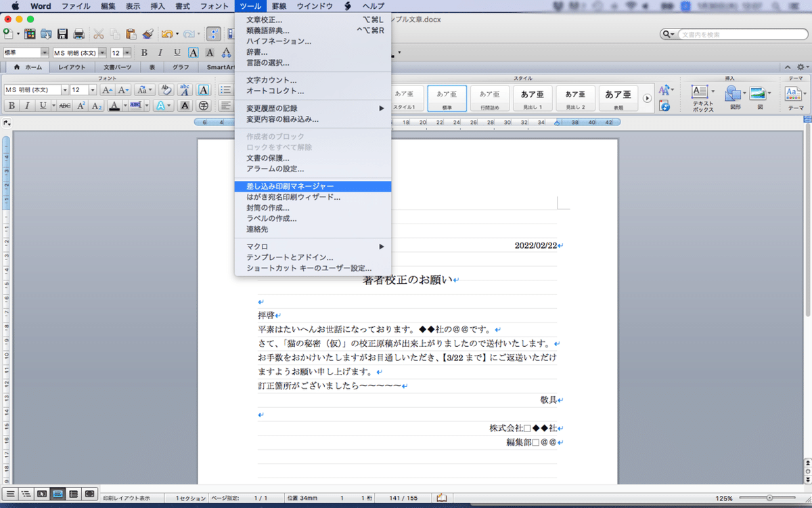Click the scissors cut icon
This screenshot has height=508, width=812.
(x=99, y=34)
